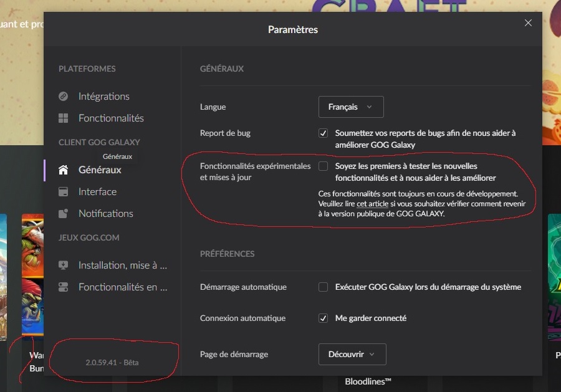This screenshot has height=392, width=561.
Task: Click the 'Connexion automatique' label
Action: [x=242, y=318]
